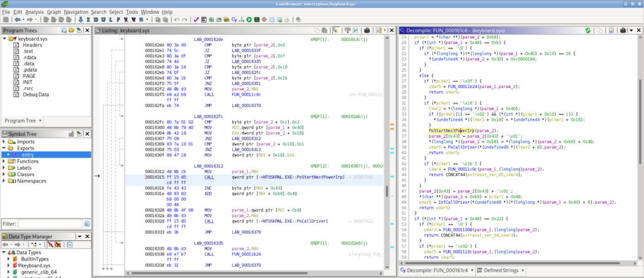Screen dimensions: 644x278
Task: Go back to previous location arrow
Action: pos(17,19)
